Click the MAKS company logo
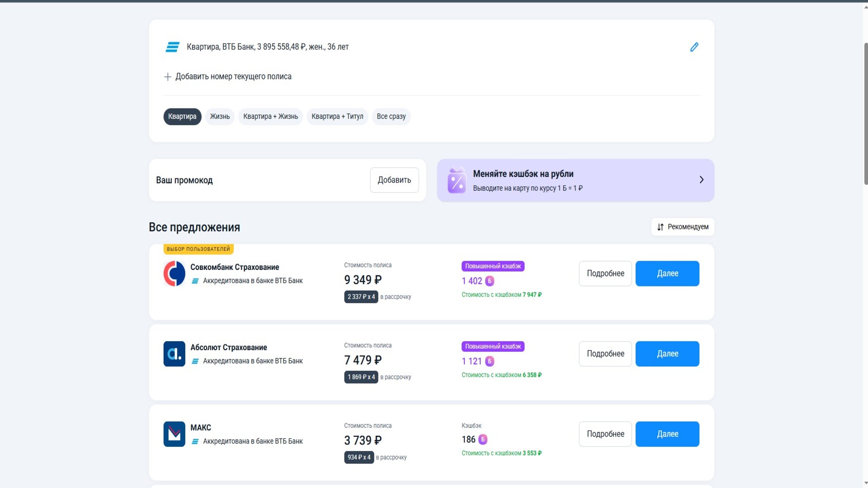Screen dimensions: 868x488 175,434
